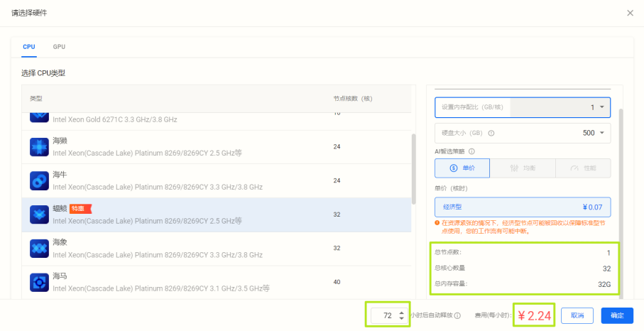Click the 费用(每小时) label
Viewport: 644px width, 331px height.
click(493, 316)
